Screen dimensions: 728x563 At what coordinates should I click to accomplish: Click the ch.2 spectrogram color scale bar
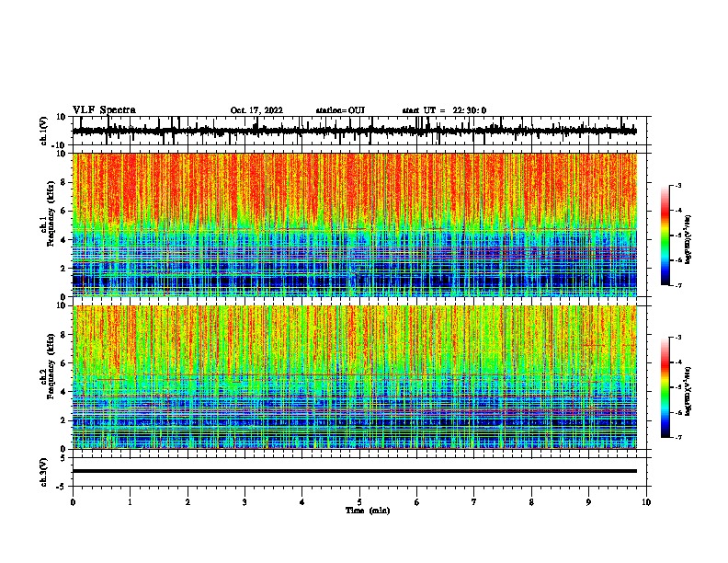pyautogui.click(x=665, y=387)
